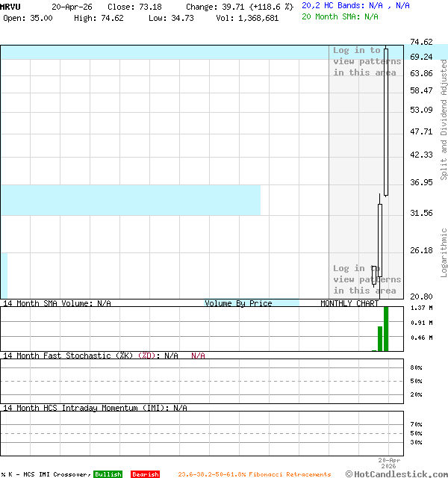Click the red Bearish legend badge

[x=145, y=474]
